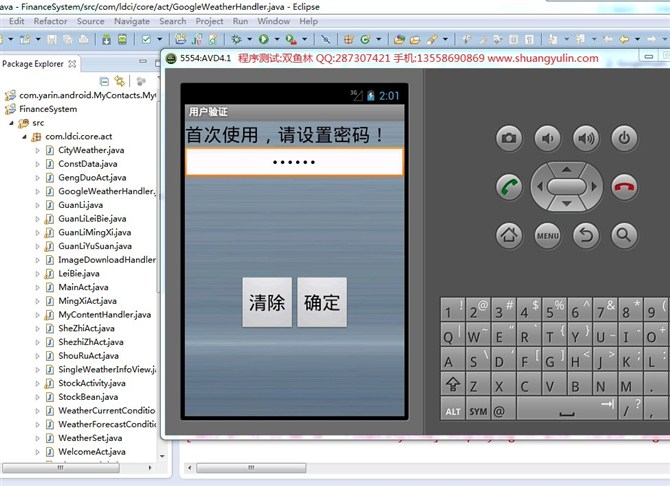Click the D-pad up arrow
The image size is (670, 486).
[567, 170]
